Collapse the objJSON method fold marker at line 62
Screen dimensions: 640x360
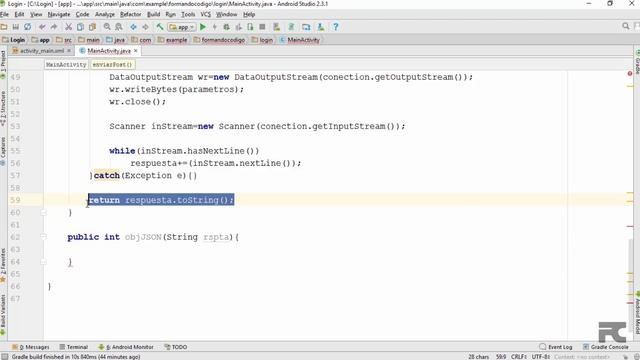click(43, 237)
